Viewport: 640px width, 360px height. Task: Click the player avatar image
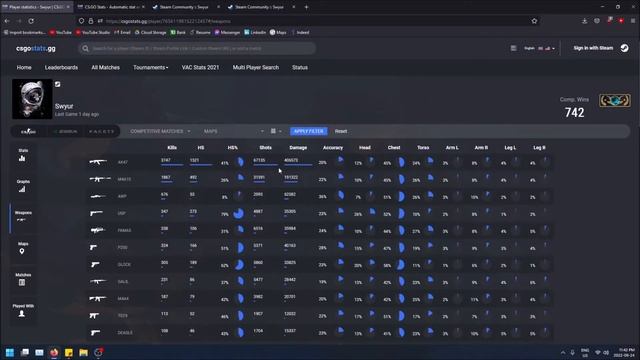click(32, 99)
